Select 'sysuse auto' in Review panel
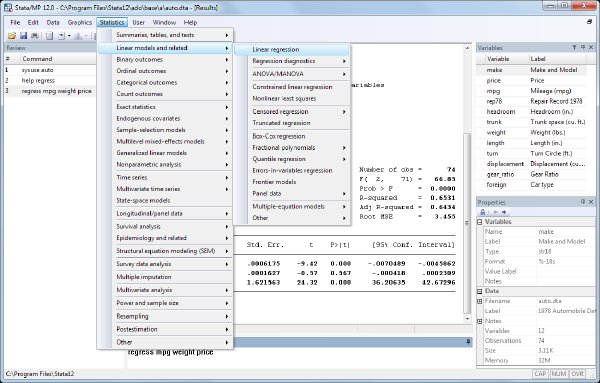 (50, 70)
